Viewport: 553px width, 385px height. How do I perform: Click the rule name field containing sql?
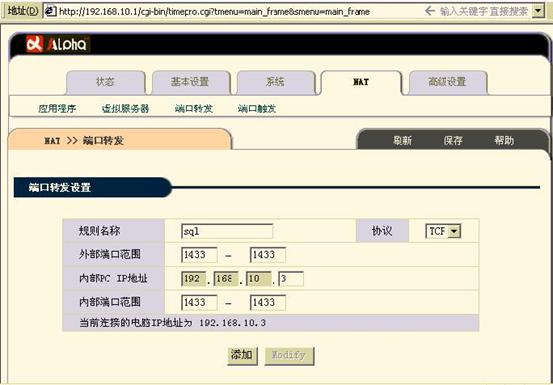click(x=227, y=231)
